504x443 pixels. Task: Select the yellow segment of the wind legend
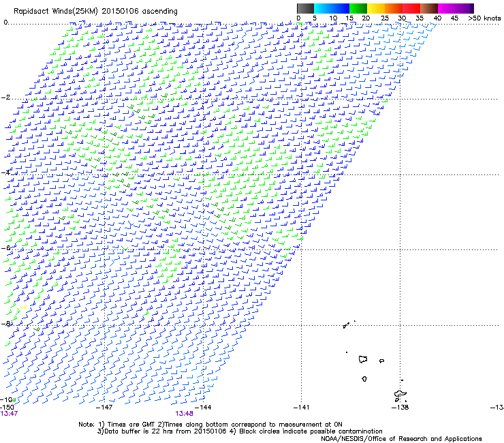pyautogui.click(x=376, y=8)
